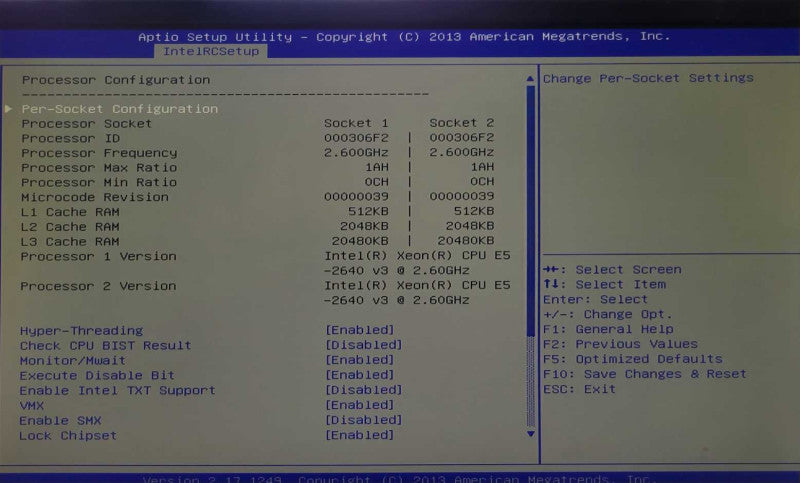Image resolution: width=800 pixels, height=483 pixels.
Task: Click F10: Save Changes & Reset hint
Action: point(645,374)
